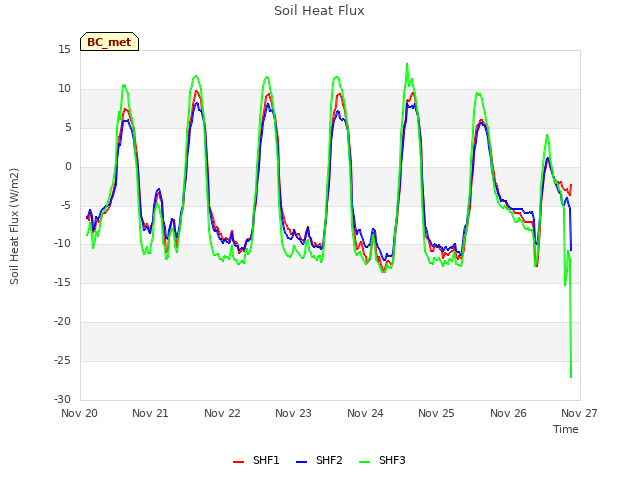Click the '-10' y-axis tick label
This screenshot has width=640, height=480.
(x=63, y=244)
